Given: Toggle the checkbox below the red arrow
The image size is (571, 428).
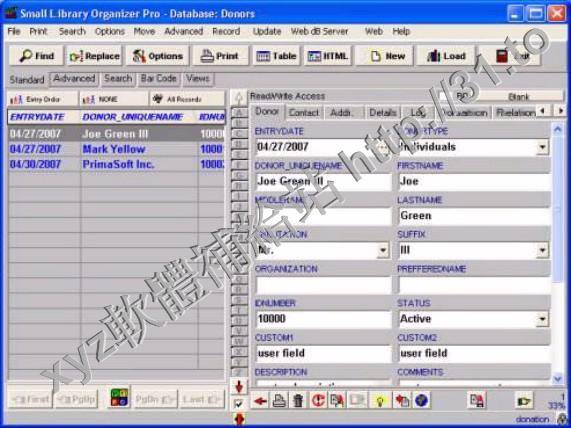Looking at the screenshot, I should point(239,404).
